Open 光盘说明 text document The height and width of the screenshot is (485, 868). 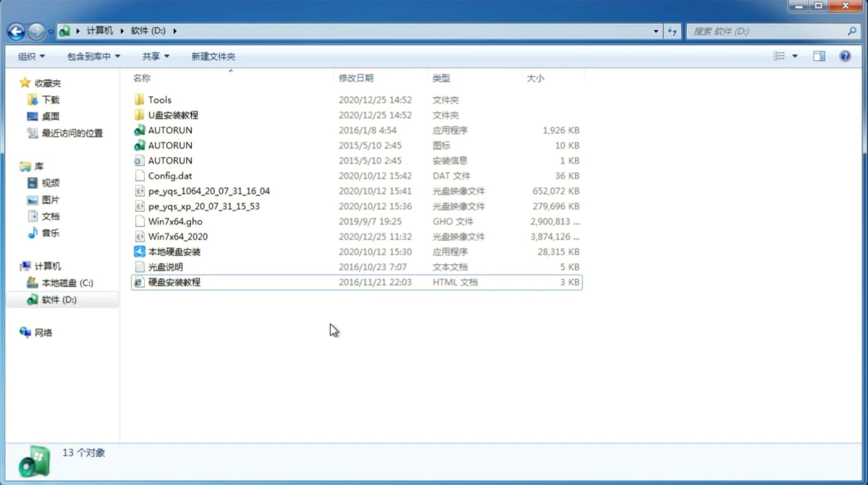coord(165,267)
